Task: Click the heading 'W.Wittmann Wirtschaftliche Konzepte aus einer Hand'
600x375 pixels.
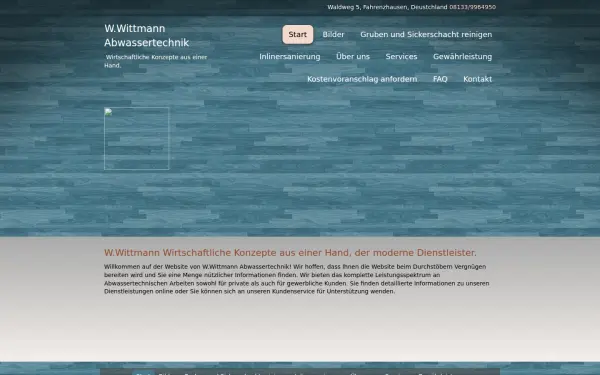Action: pos(290,253)
